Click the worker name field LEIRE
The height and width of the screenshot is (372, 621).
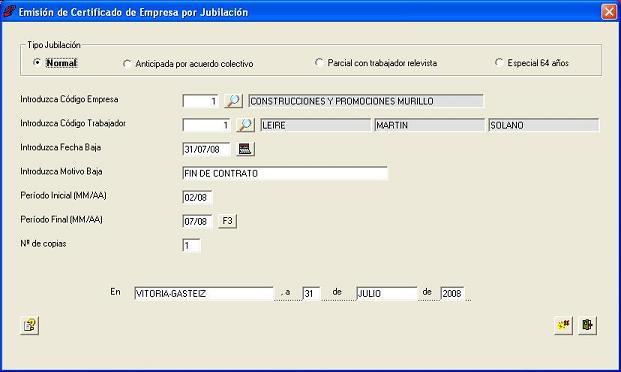316,126
